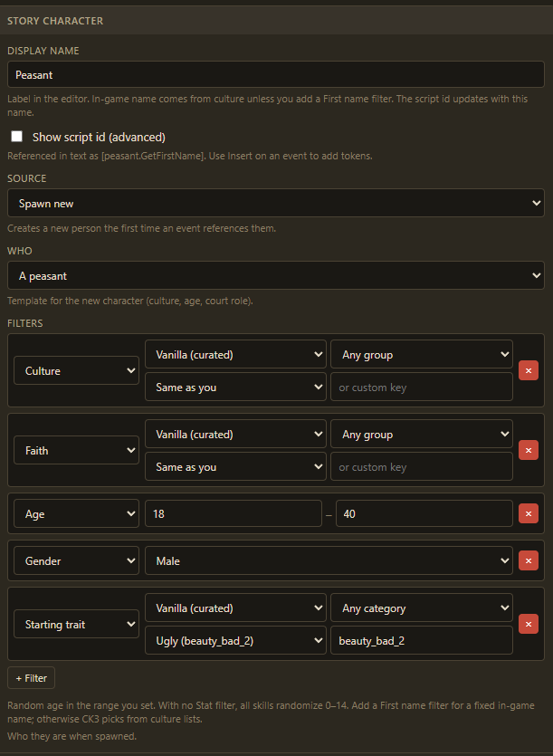
Task: Open Culture row's Any group dropdown
Action: pos(422,354)
